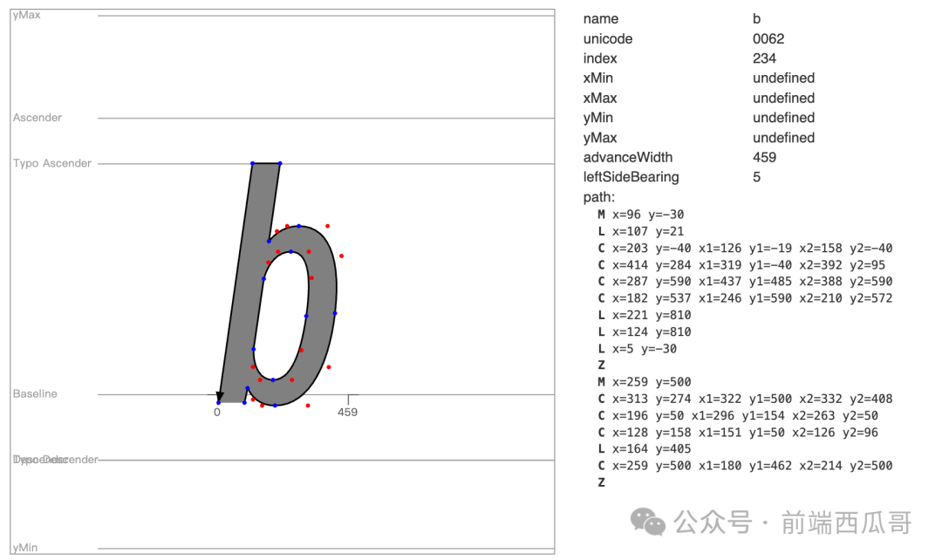Viewport: 942px width, 560px height.
Task: Click the Typo Ascender metric label
Action: click(51, 162)
